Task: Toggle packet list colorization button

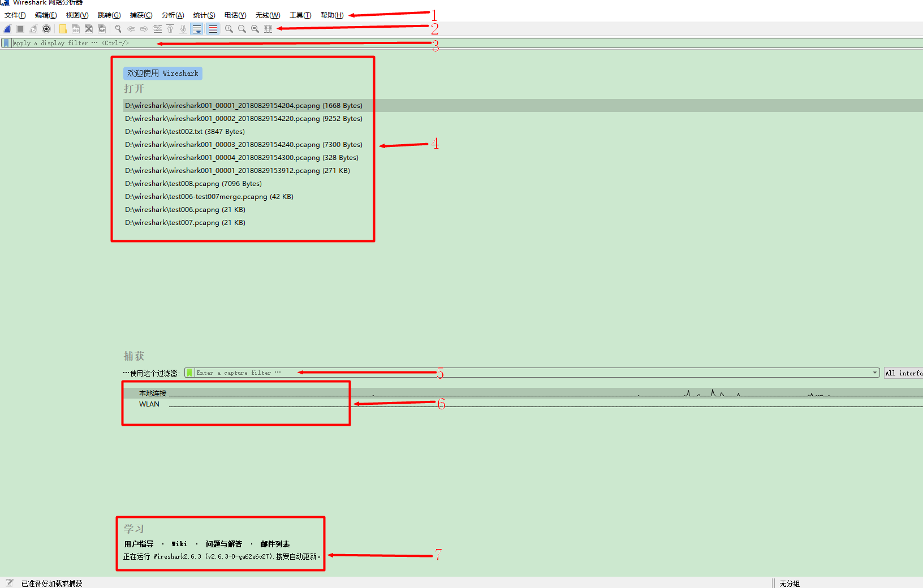Action: point(213,29)
